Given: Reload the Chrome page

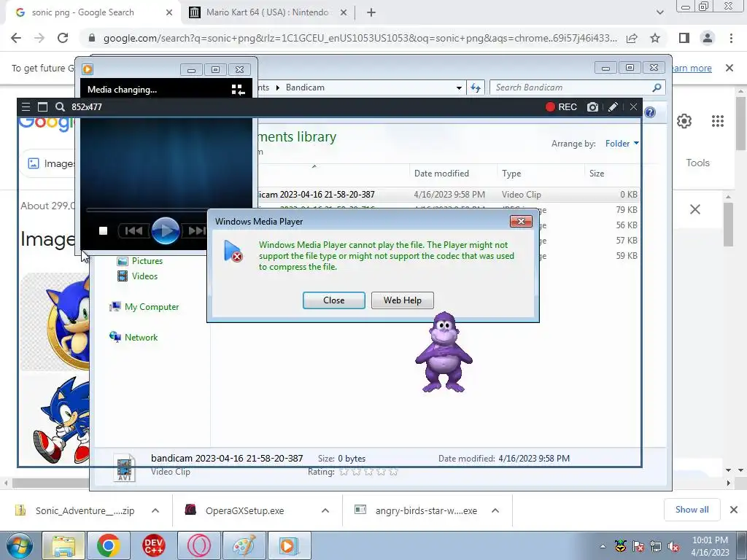Looking at the screenshot, I should tap(63, 38).
